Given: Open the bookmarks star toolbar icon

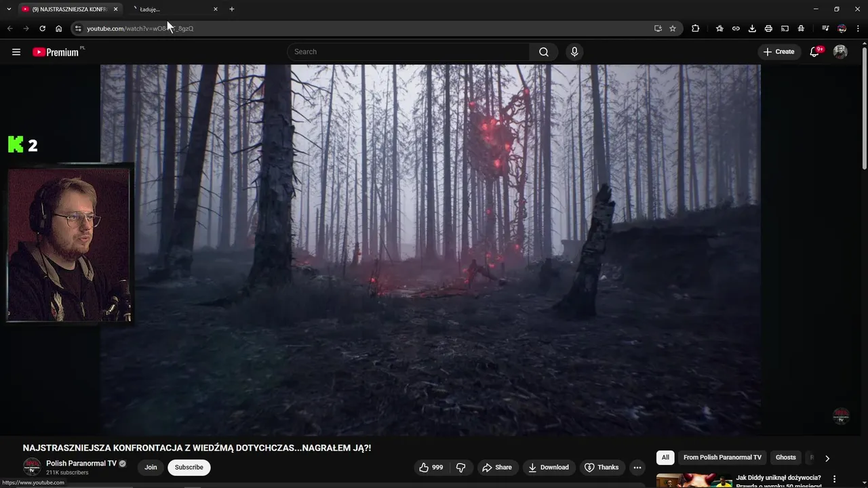Looking at the screenshot, I should 719,28.
